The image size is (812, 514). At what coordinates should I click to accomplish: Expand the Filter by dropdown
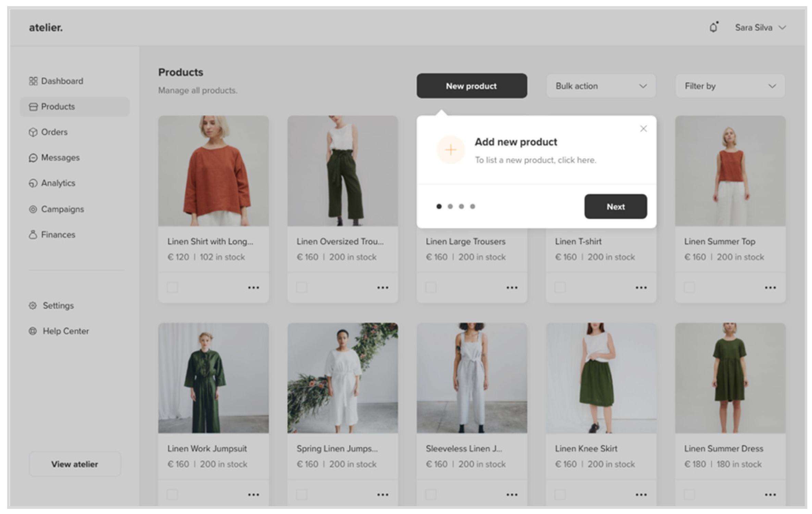coord(730,86)
